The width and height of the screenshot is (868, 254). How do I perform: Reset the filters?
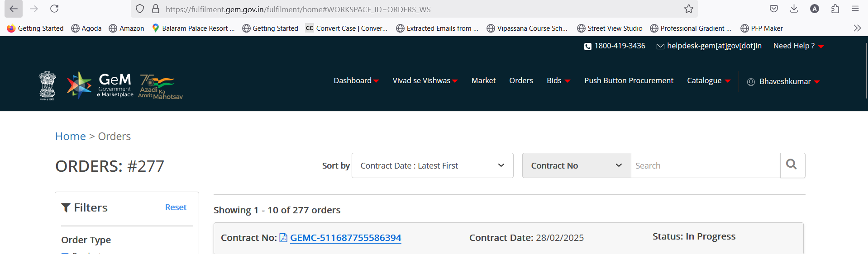coord(176,207)
